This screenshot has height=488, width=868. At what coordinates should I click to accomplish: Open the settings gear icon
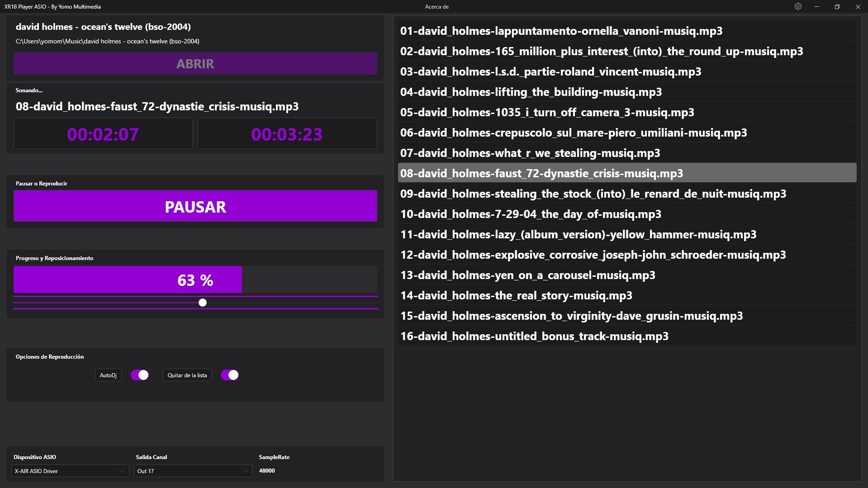point(798,7)
